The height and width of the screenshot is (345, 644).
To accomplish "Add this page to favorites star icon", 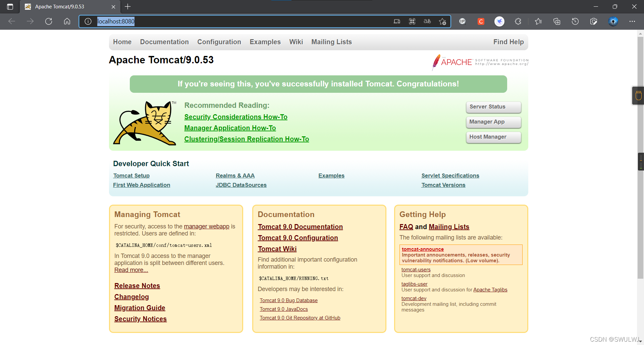I will [x=442, y=21].
